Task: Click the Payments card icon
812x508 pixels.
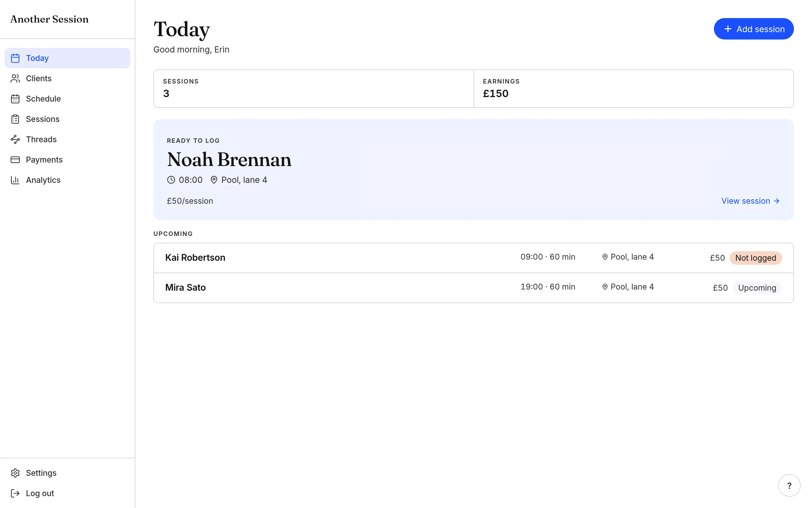Action: [x=15, y=159]
